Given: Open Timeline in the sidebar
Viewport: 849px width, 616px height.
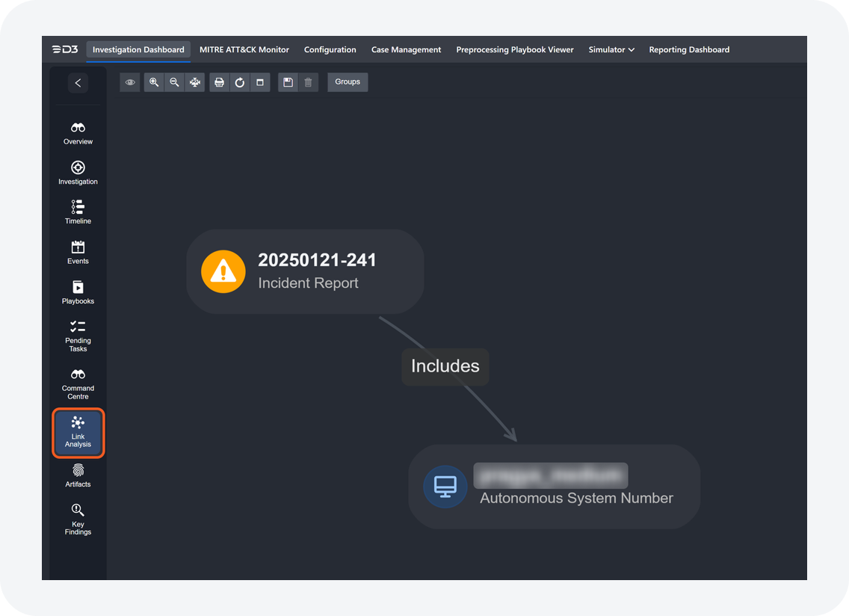Looking at the screenshot, I should tap(78, 212).
